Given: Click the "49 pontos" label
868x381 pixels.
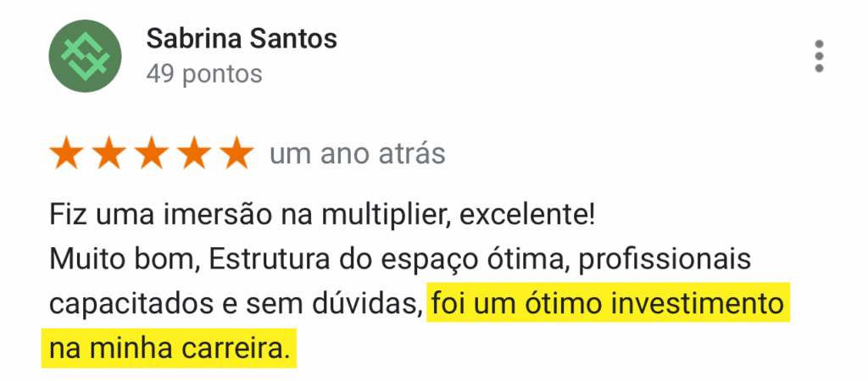Looking at the screenshot, I should click(204, 75).
